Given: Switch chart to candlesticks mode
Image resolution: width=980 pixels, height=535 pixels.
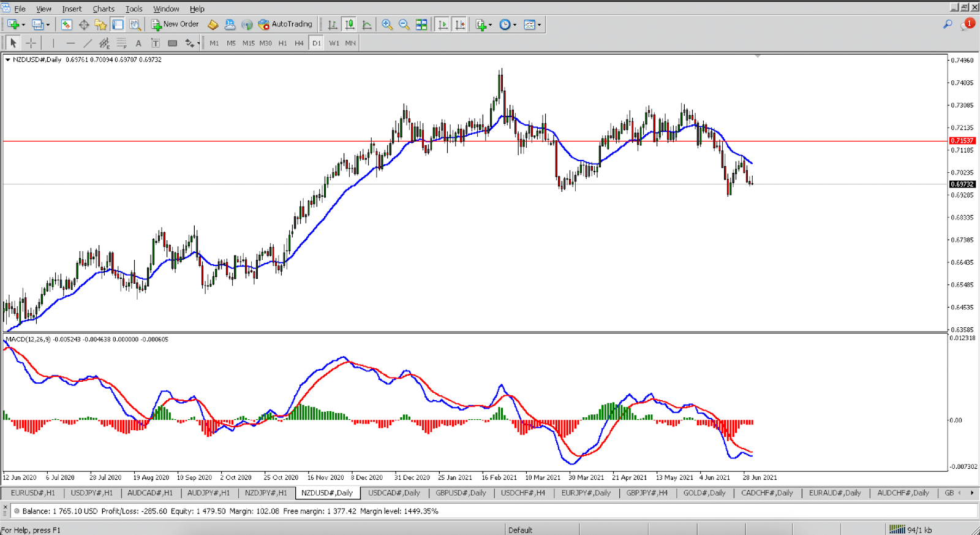Looking at the screenshot, I should click(x=350, y=25).
